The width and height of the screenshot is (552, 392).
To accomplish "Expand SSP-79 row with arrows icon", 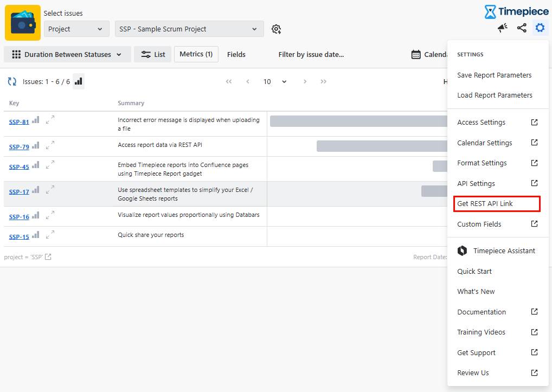I will tap(50, 145).
